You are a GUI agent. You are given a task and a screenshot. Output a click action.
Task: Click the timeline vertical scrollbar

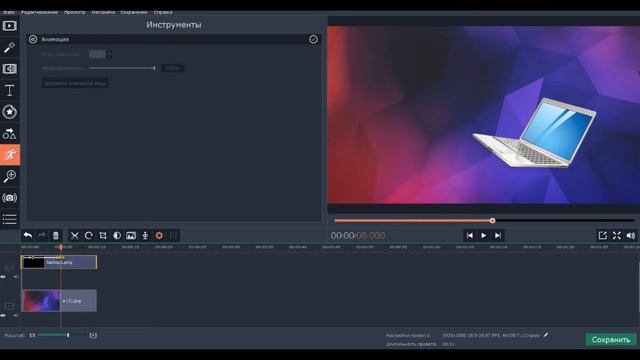pos(638,286)
